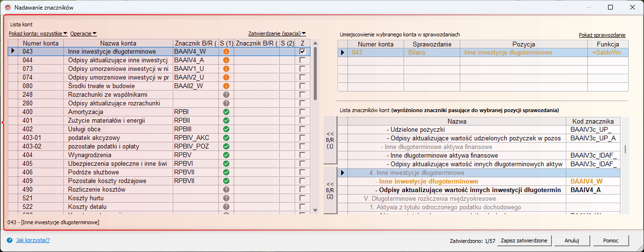644x252 pixels.
Task: Click BAAIV1_U marker cell for account 073
Action: tap(196, 69)
